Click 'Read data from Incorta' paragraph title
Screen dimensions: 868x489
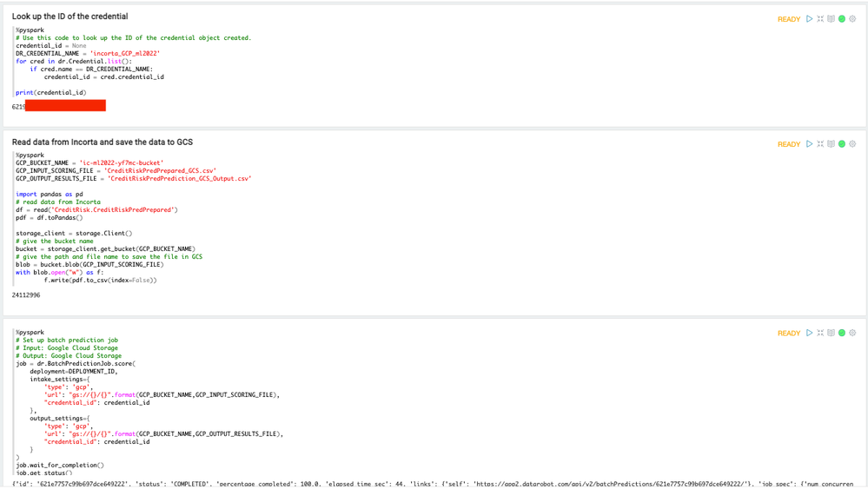coord(102,142)
